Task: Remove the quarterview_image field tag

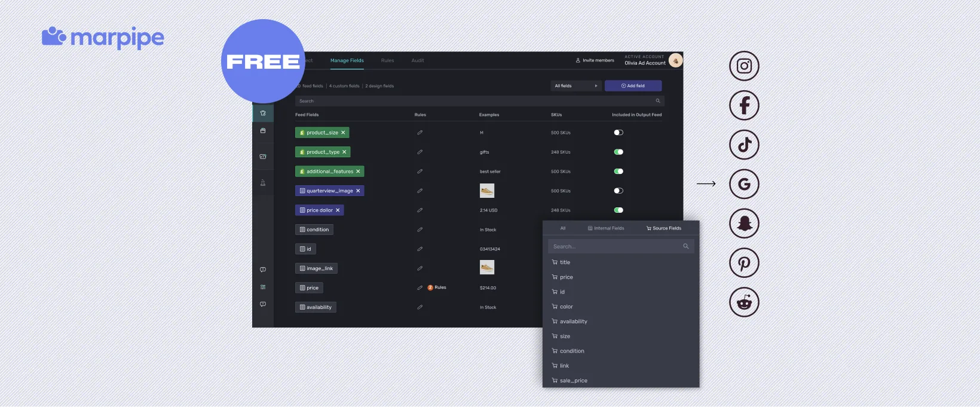Action: pyautogui.click(x=358, y=191)
